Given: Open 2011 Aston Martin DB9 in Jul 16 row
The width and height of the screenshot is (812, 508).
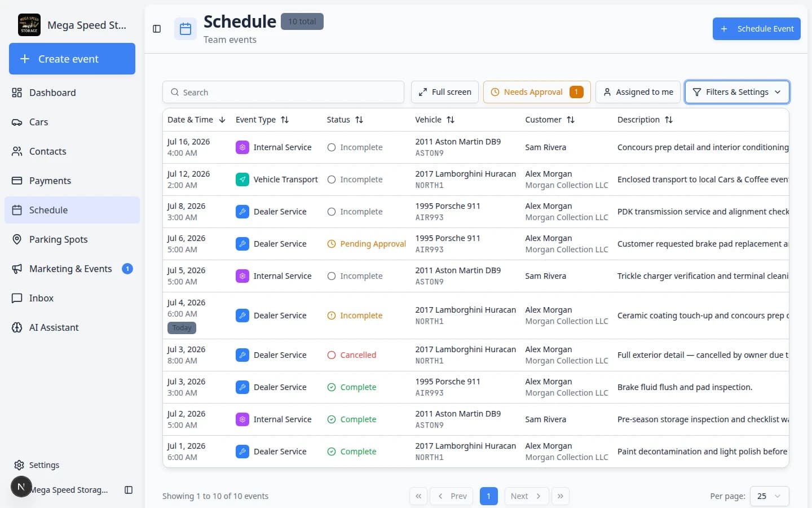Looking at the screenshot, I should (x=458, y=142).
